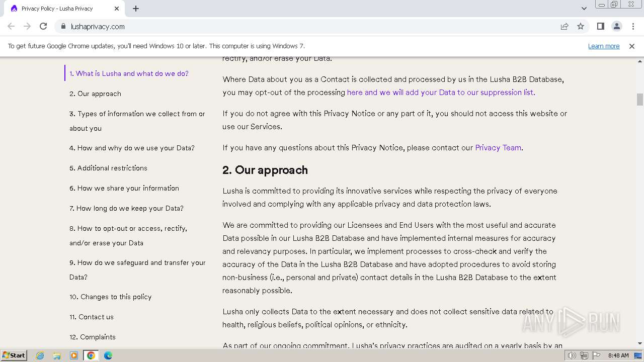Click the scrollbar down arrow
Viewport: 644px width, 362px height.
(x=640, y=343)
